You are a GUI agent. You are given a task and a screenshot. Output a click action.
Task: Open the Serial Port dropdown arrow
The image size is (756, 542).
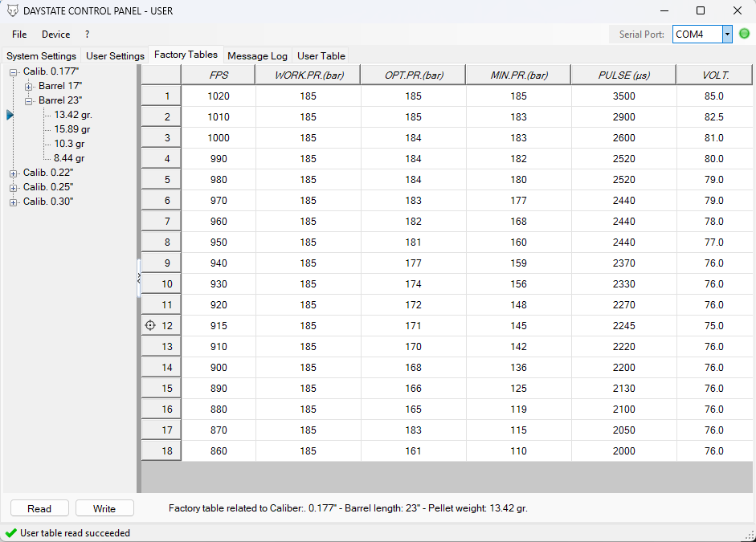tap(727, 35)
